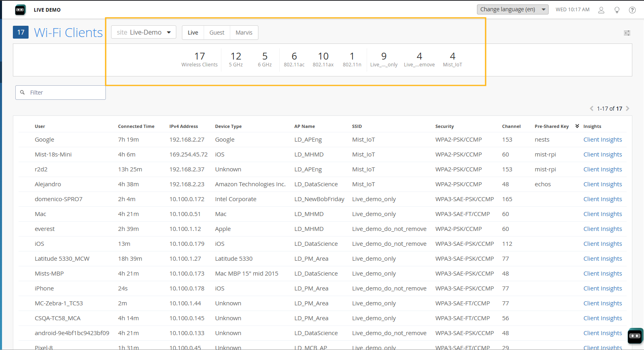The height and width of the screenshot is (350, 644).
Task: Filter by 802.11ax clients count
Action: 323,59
